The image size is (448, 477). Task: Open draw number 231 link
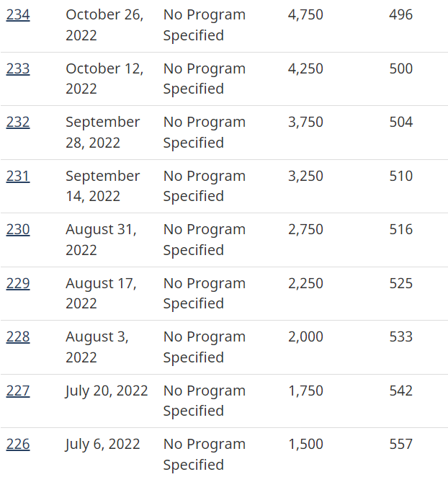pyautogui.click(x=18, y=177)
